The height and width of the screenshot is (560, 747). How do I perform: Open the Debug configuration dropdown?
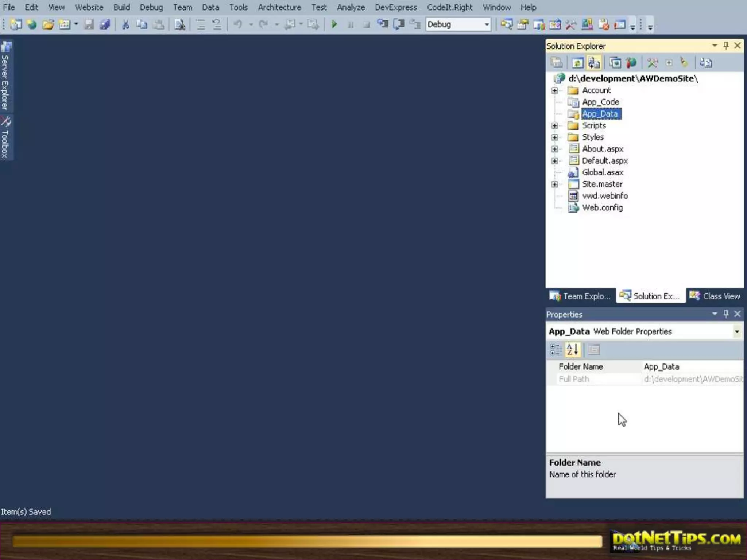point(487,24)
